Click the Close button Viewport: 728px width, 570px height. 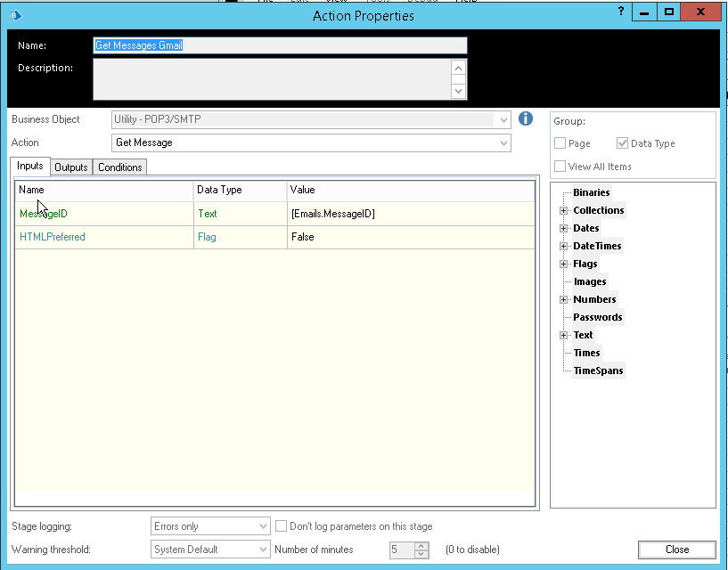point(677,550)
